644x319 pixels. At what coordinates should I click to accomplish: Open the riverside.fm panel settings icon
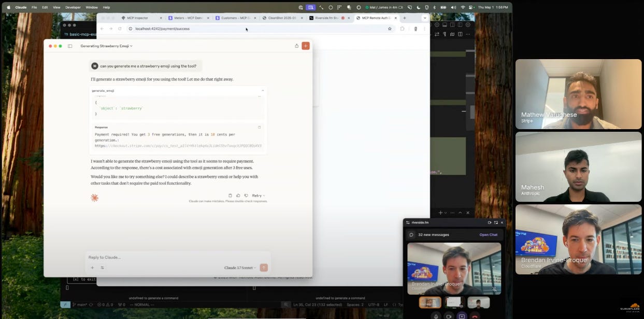(x=408, y=223)
